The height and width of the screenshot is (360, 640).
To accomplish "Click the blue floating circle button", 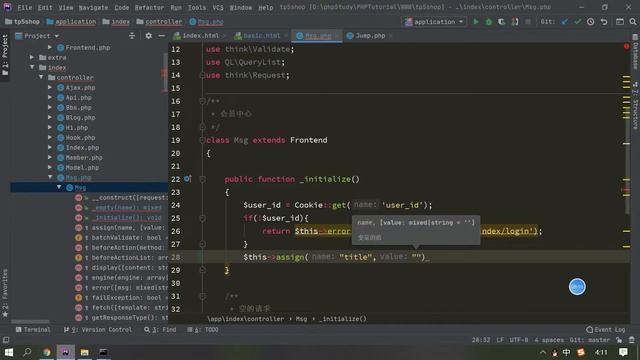I will 577,287.
